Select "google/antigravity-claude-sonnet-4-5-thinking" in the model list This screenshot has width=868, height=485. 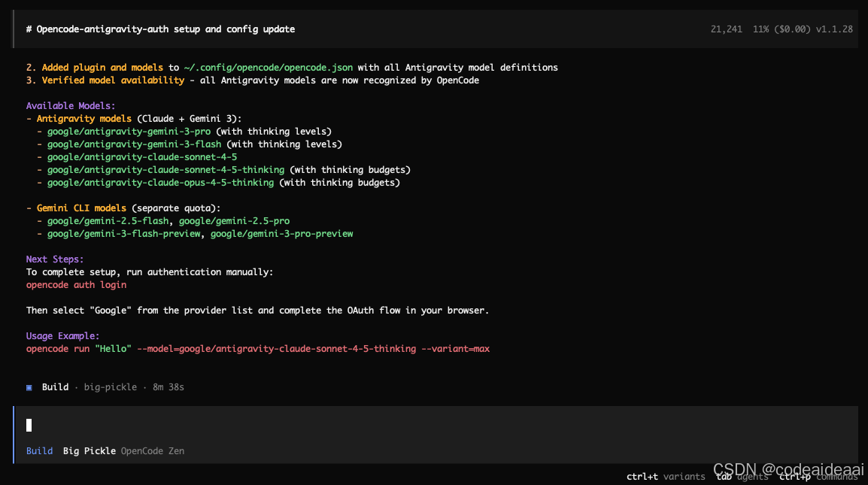click(165, 169)
